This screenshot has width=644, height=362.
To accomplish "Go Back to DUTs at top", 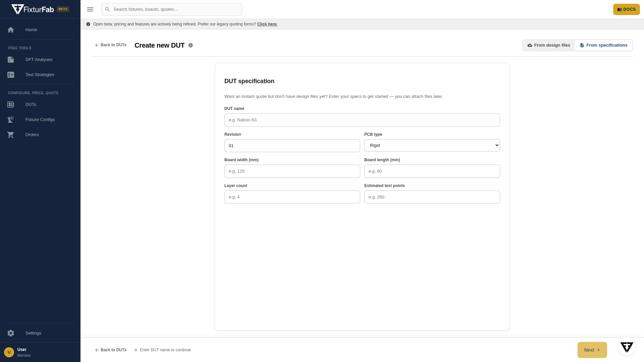I will tap(111, 45).
